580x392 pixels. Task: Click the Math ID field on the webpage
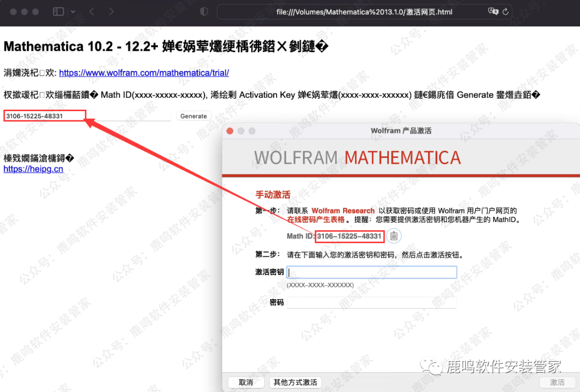point(87,116)
